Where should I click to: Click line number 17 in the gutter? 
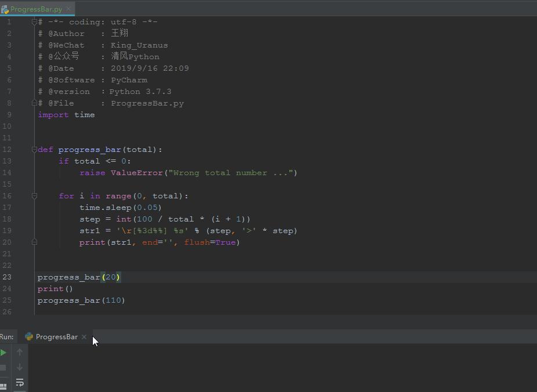pyautogui.click(x=7, y=208)
